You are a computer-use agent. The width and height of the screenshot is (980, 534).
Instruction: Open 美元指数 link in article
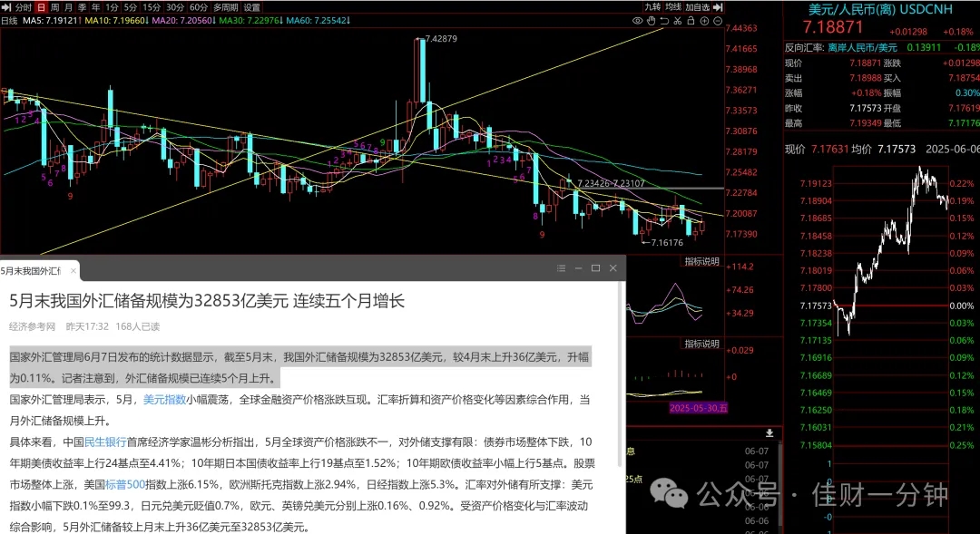(x=164, y=400)
